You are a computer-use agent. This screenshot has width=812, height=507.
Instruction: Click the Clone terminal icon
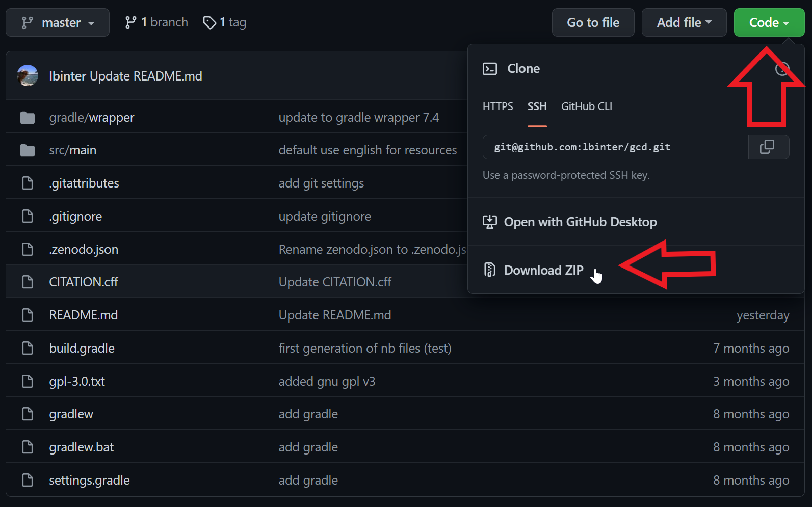[x=490, y=69]
